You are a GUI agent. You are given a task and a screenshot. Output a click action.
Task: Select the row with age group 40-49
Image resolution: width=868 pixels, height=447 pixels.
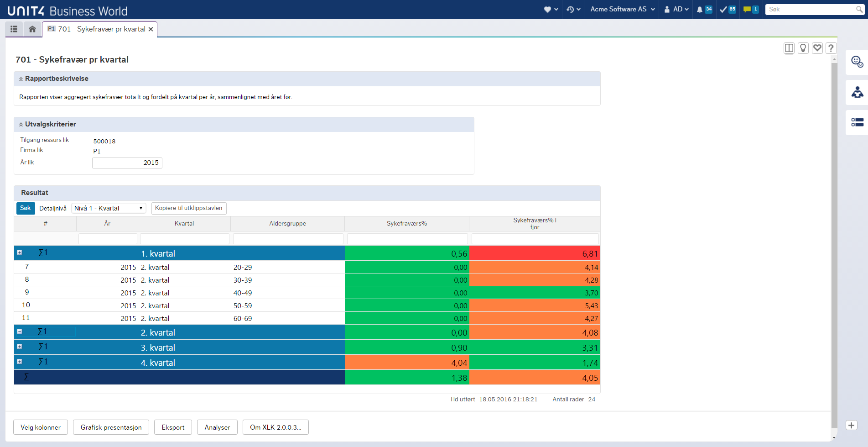pos(307,293)
